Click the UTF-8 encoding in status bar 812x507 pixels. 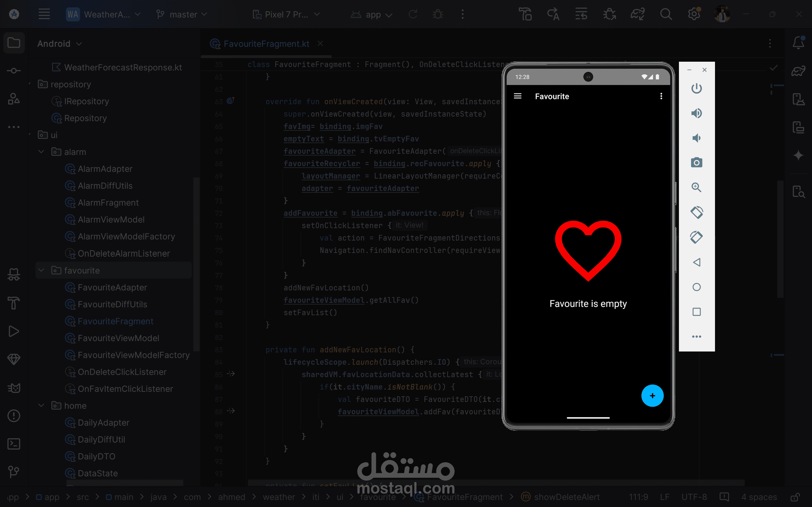click(x=694, y=497)
